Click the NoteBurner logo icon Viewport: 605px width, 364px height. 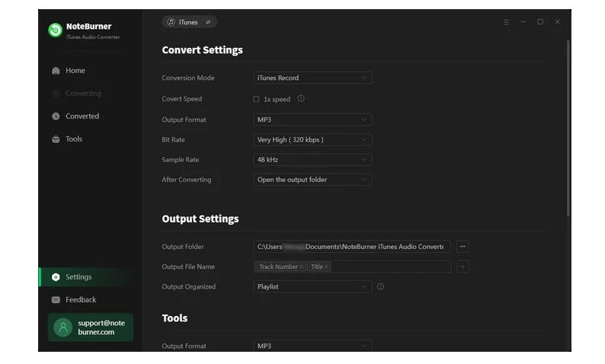tap(55, 30)
